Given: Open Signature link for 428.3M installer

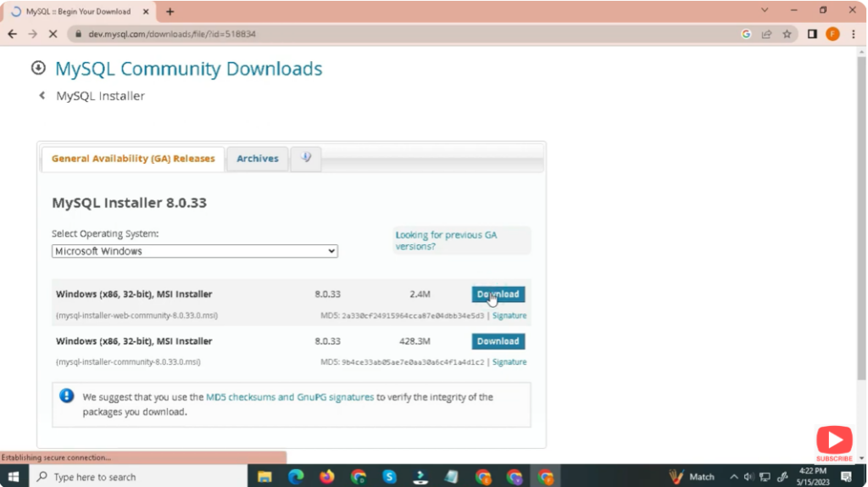Looking at the screenshot, I should pos(509,361).
